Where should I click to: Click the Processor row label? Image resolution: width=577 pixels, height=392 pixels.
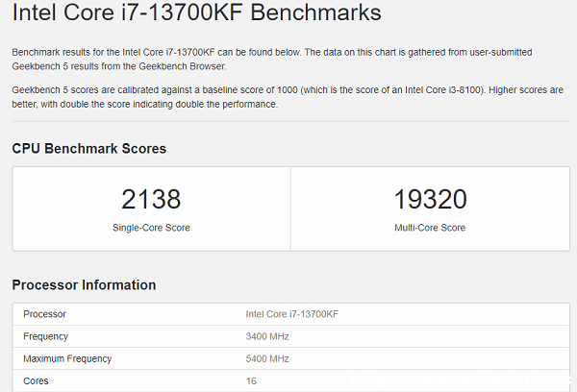coord(44,314)
